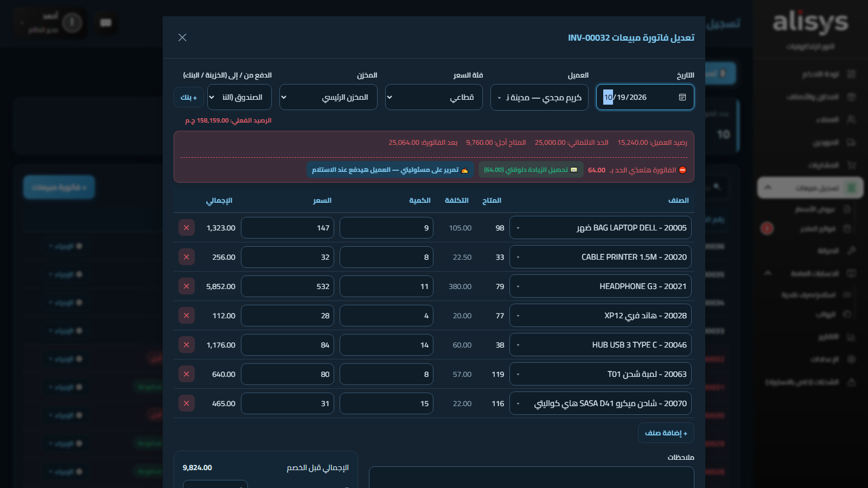868x488 pixels.
Task: Click the الكمية column header
Action: [420, 201]
